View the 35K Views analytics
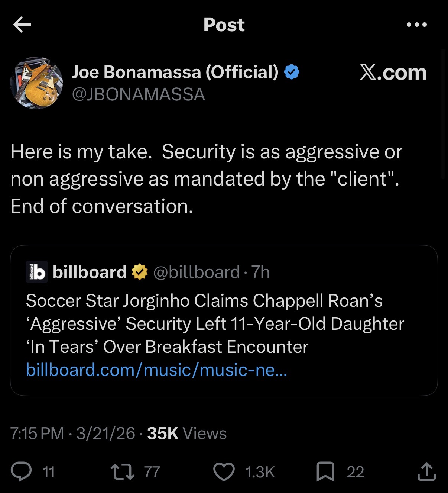The height and width of the screenshot is (493, 448). pyautogui.click(x=186, y=434)
